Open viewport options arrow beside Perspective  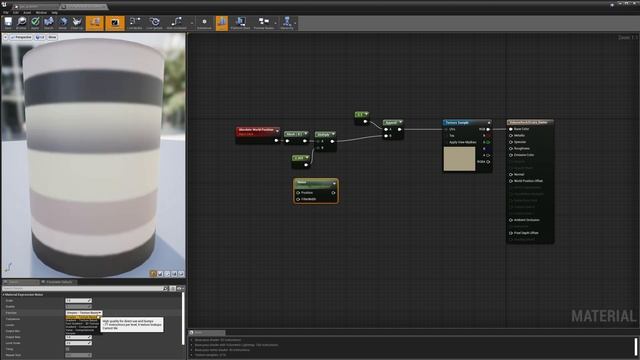point(5,37)
